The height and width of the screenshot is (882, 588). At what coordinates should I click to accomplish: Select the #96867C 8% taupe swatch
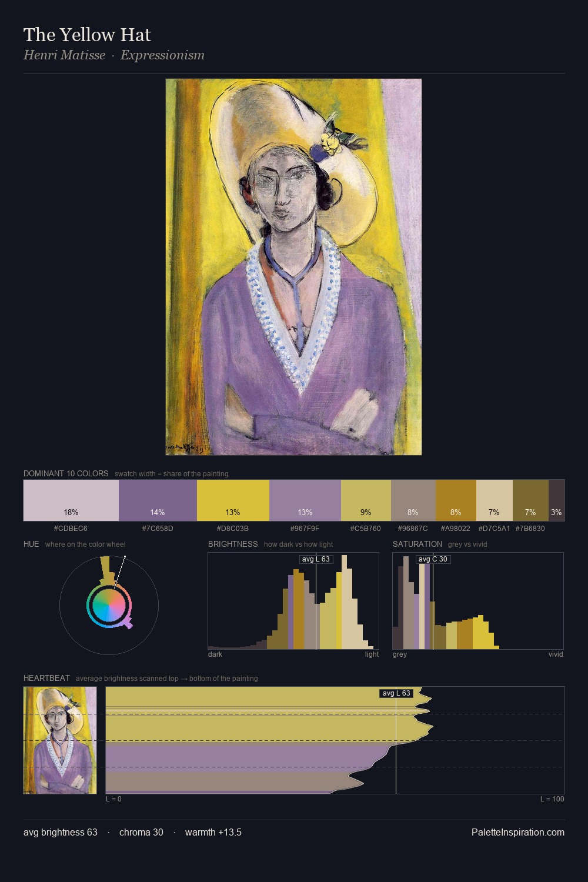tap(413, 500)
